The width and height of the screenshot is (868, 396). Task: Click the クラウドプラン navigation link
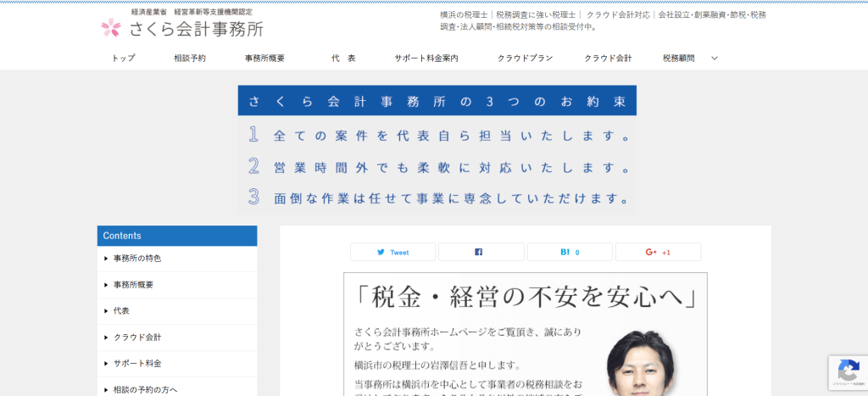526,59
